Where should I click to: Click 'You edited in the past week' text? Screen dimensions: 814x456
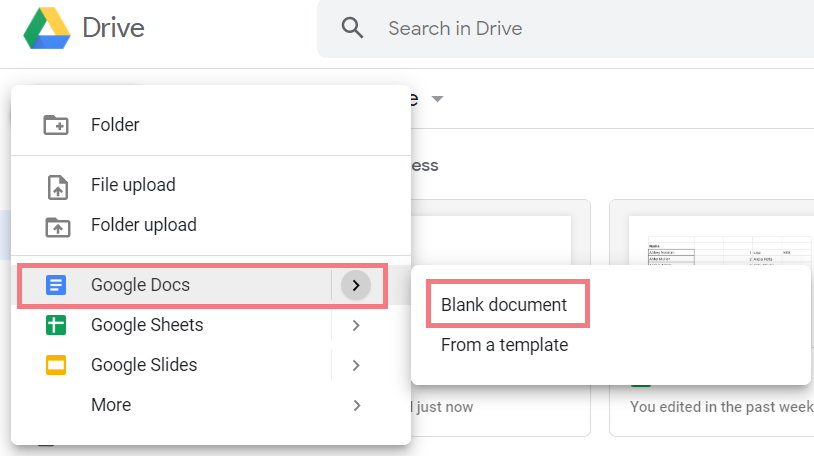722,407
